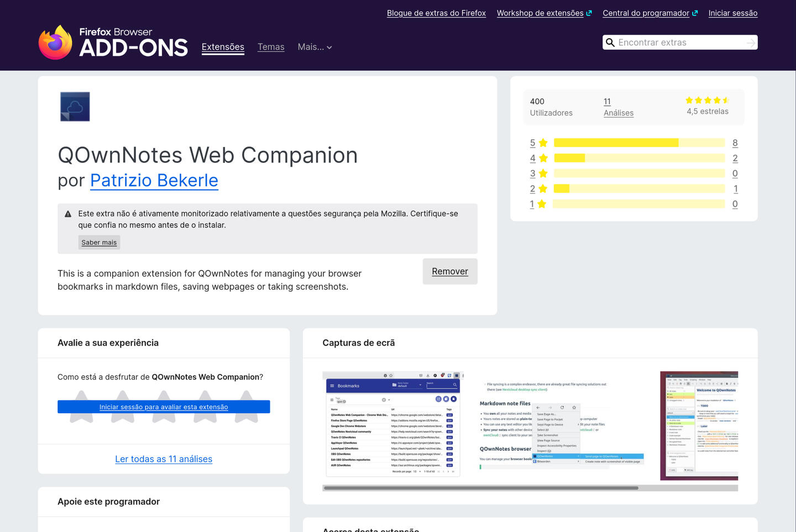Open author Patrizio Bekerle's profile

click(x=154, y=181)
